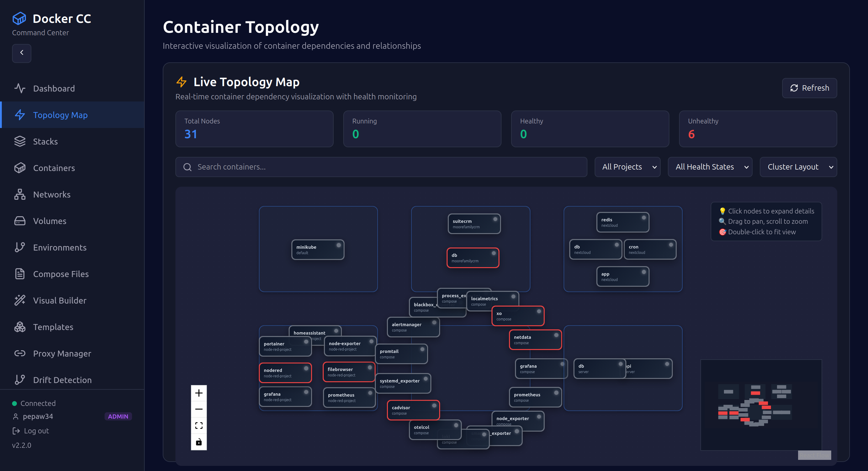The image size is (868, 471).
Task: Open Drift Detection
Action: [x=62, y=380]
